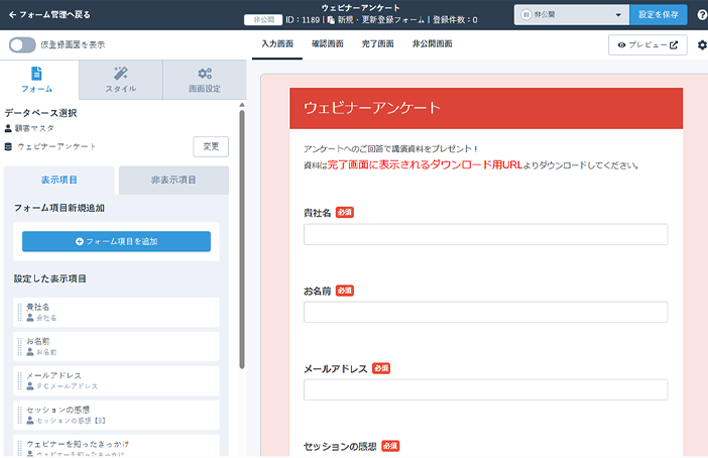This screenshot has width=708, height=458.
Task: Click the drag handle of メールアドレス item
Action: coord(19,380)
